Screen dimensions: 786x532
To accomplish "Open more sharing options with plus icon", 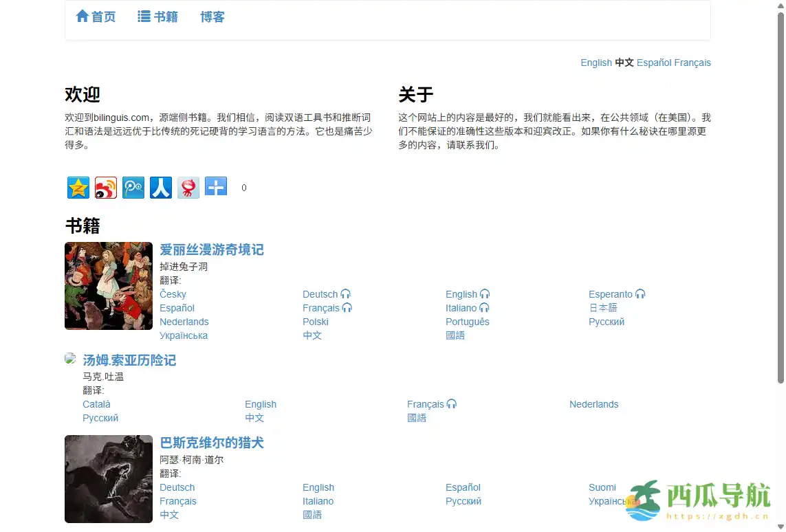I will 215,187.
